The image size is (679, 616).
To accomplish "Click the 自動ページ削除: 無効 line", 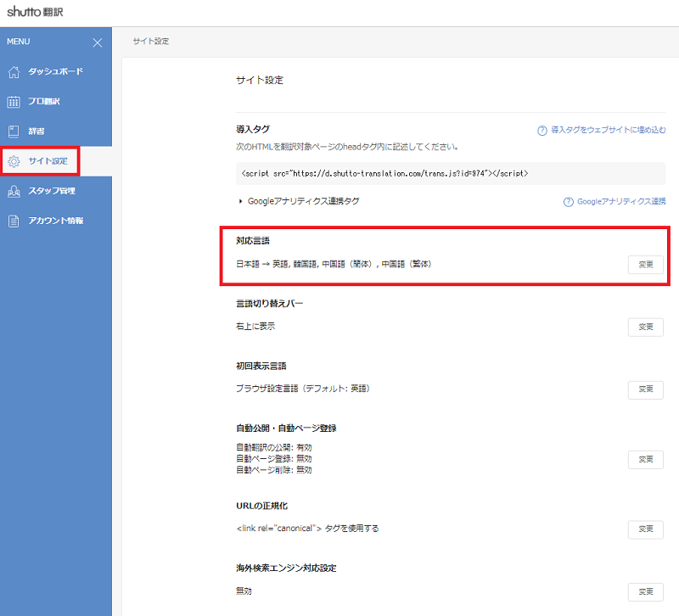I will click(273, 470).
